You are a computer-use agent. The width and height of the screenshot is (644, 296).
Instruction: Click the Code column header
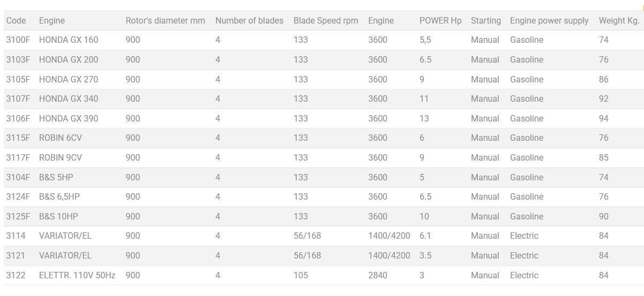tap(16, 21)
